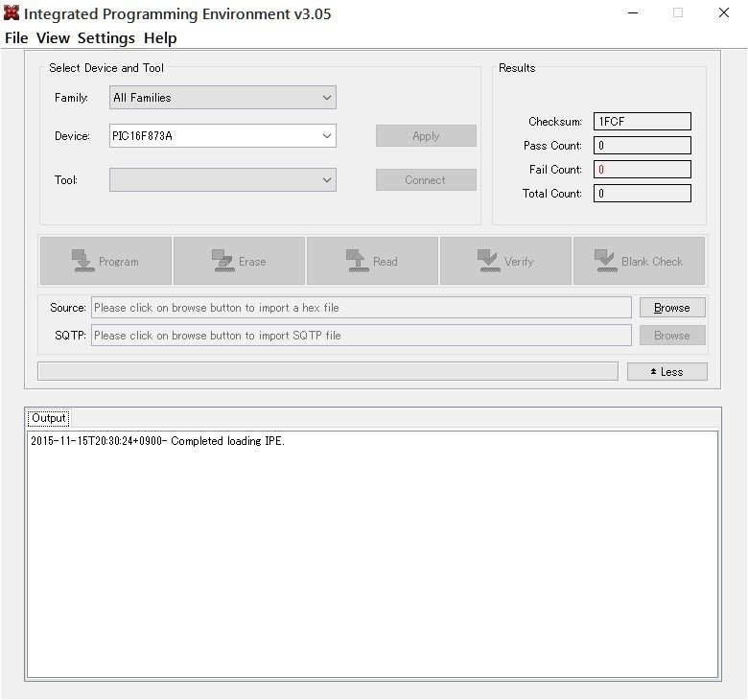748x700 pixels.
Task: Switch to the Output tab
Action: point(49,418)
